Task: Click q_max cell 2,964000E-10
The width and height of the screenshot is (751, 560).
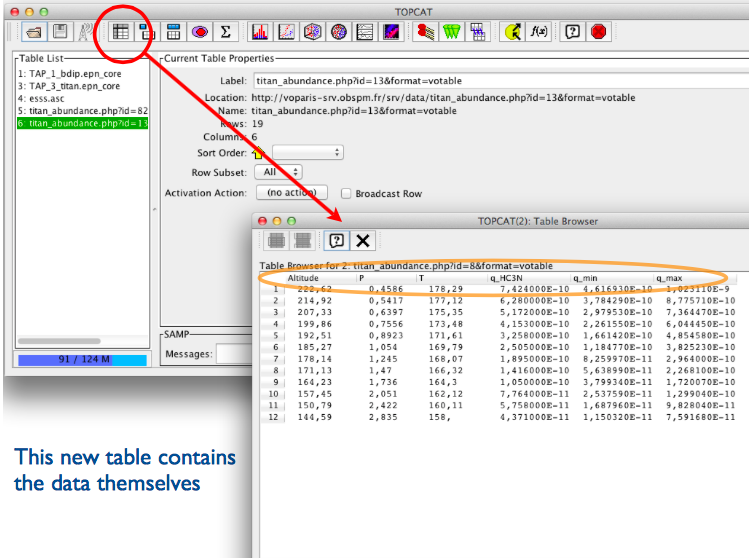Action: [700, 359]
